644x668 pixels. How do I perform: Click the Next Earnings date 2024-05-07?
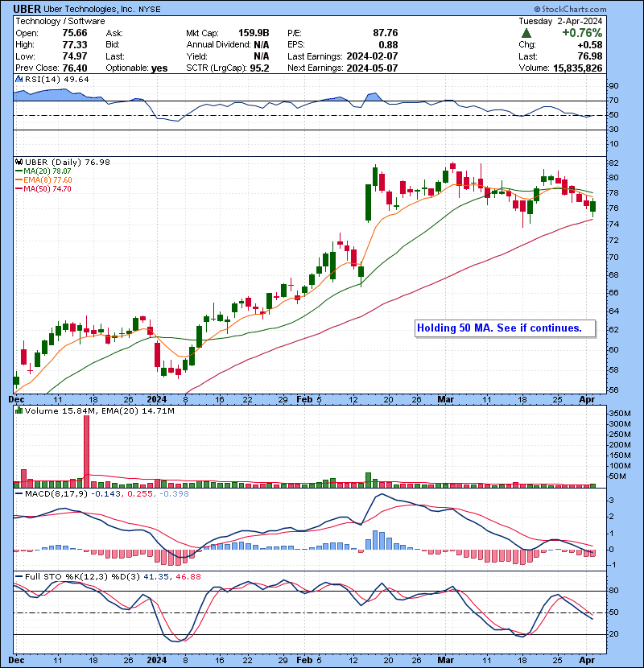(372, 68)
